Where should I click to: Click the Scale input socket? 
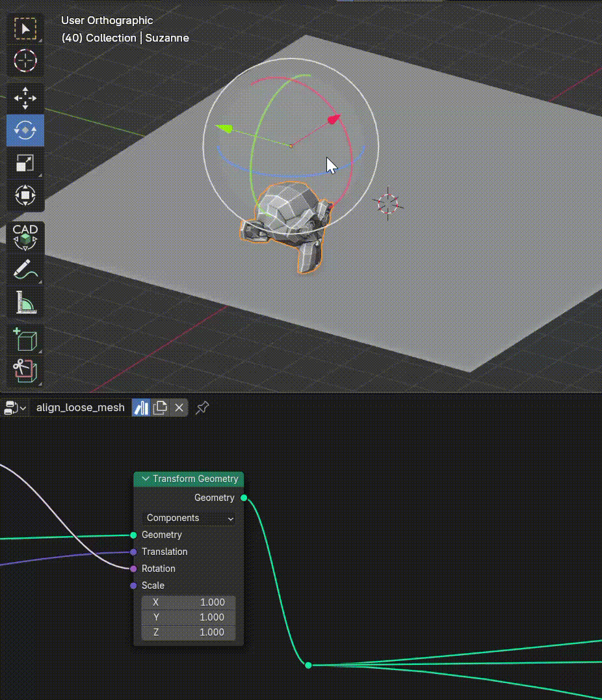coord(133,586)
